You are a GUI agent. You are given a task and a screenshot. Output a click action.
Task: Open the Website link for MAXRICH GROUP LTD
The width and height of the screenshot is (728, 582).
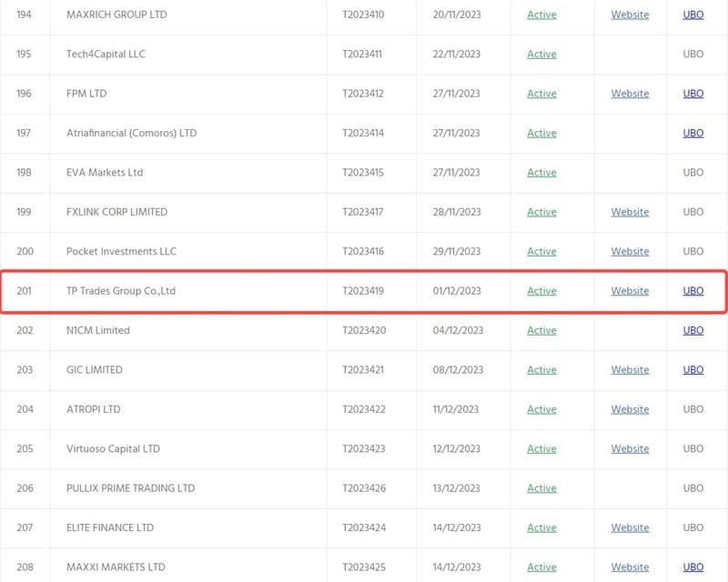click(630, 15)
